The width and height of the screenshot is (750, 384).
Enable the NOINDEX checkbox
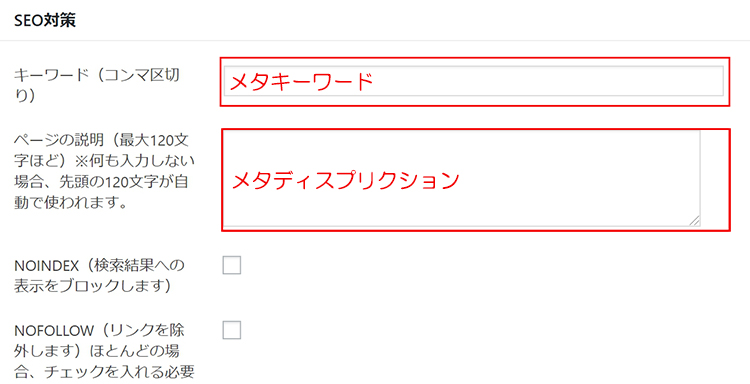(232, 265)
